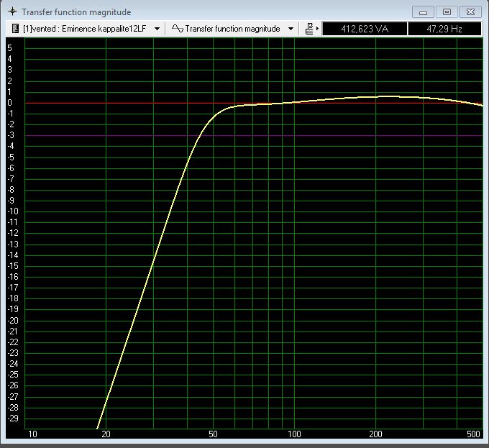Select the '[1]vented : Eminence kappalite12LF' project text

pos(84,29)
